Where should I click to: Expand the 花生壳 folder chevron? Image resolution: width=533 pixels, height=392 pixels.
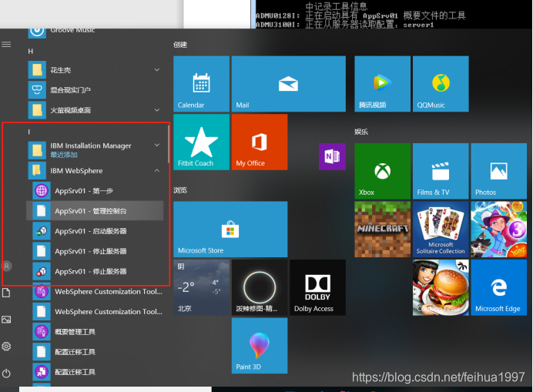click(157, 69)
